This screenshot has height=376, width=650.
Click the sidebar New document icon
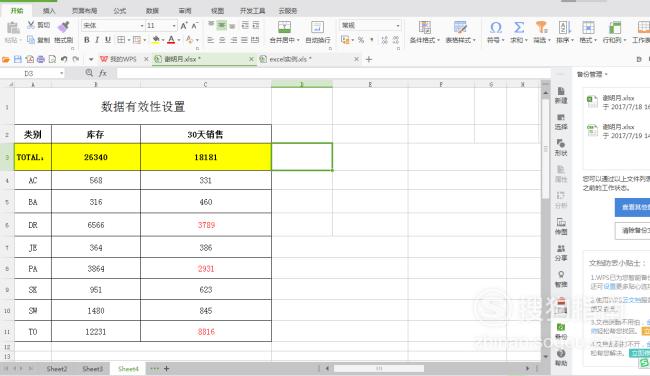click(x=560, y=95)
